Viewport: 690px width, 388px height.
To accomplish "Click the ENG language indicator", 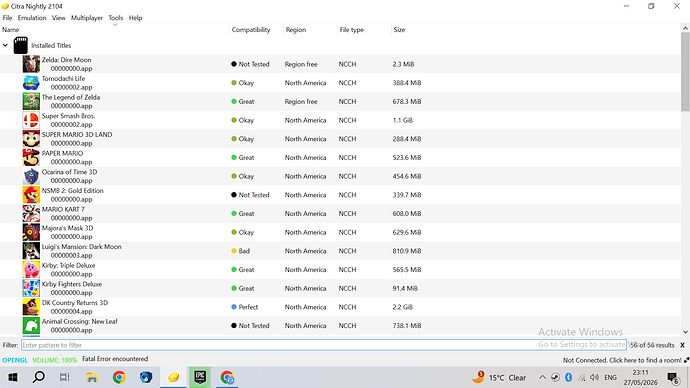I will pos(610,377).
